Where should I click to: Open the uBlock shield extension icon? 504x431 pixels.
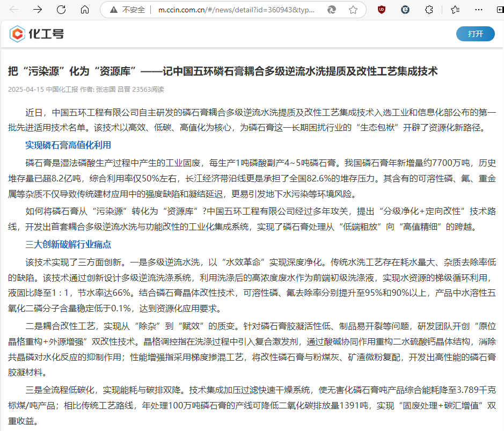click(382, 10)
